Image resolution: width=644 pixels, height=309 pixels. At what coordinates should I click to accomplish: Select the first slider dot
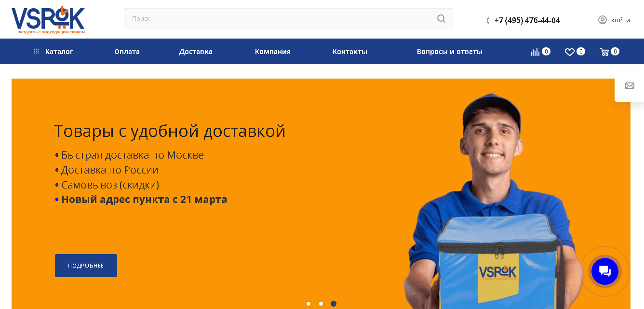[309, 304]
